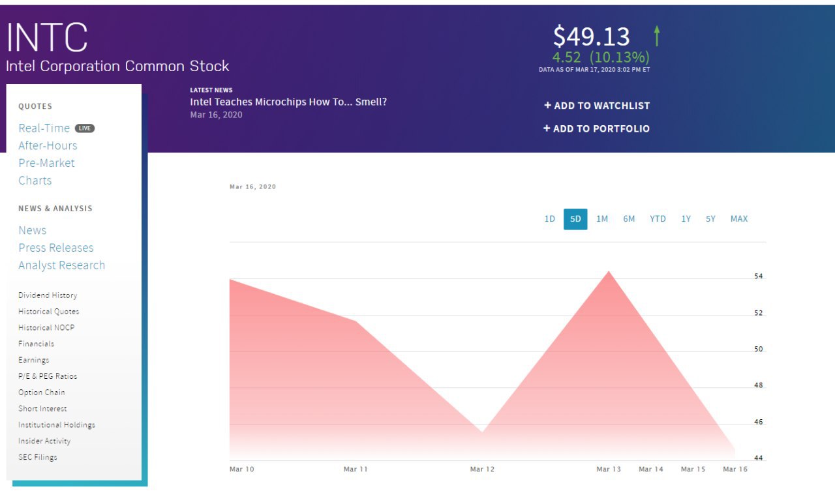Image resolution: width=835 pixels, height=504 pixels.
Task: Click the Mar 13 peak on chart
Action: [609, 271]
